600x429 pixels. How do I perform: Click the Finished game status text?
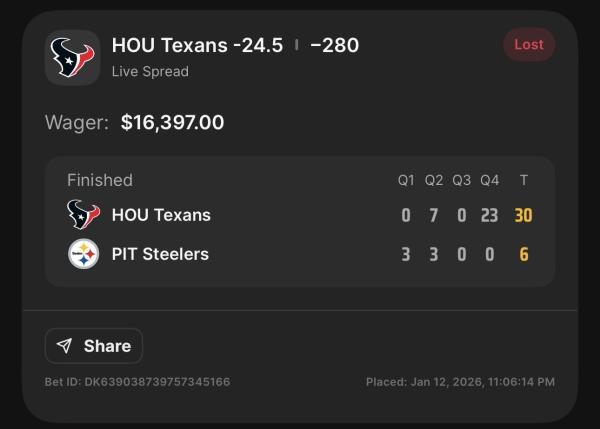pyautogui.click(x=100, y=180)
